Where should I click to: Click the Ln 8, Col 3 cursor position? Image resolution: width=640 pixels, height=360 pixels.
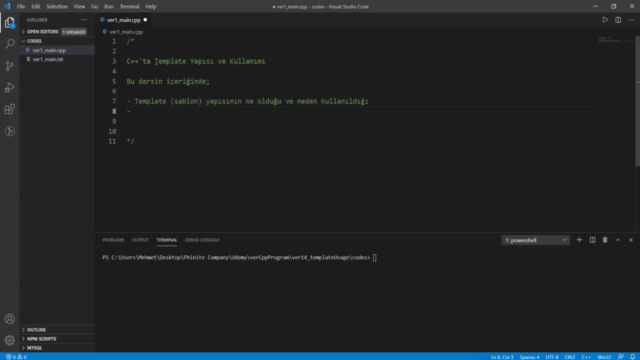(502, 357)
